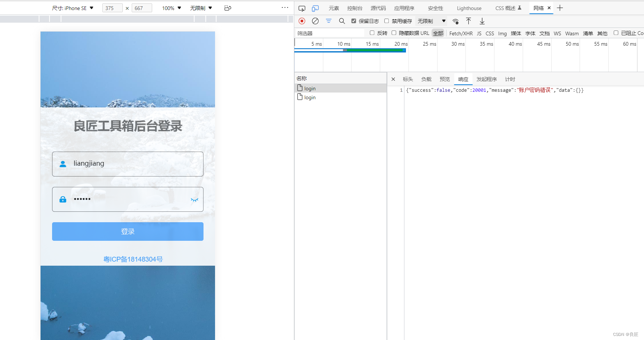The image size is (644, 340).
Task: Open the Lighthouse tab
Action: (469, 8)
